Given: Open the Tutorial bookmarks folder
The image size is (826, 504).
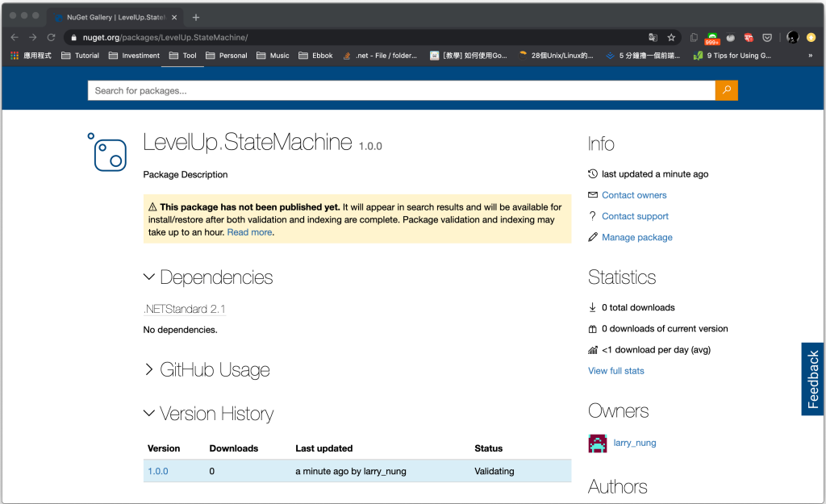Looking at the screenshot, I should click(x=81, y=56).
